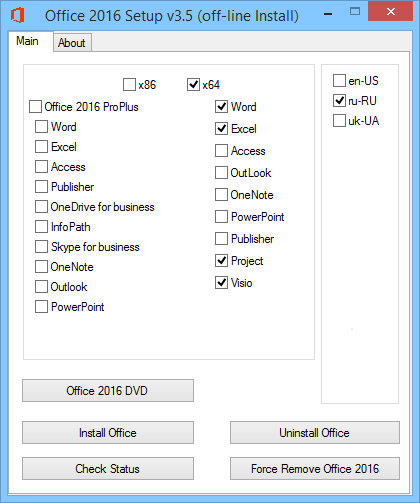The height and width of the screenshot is (503, 420).
Task: Click the Office logo icon in title bar
Action: pos(17,15)
